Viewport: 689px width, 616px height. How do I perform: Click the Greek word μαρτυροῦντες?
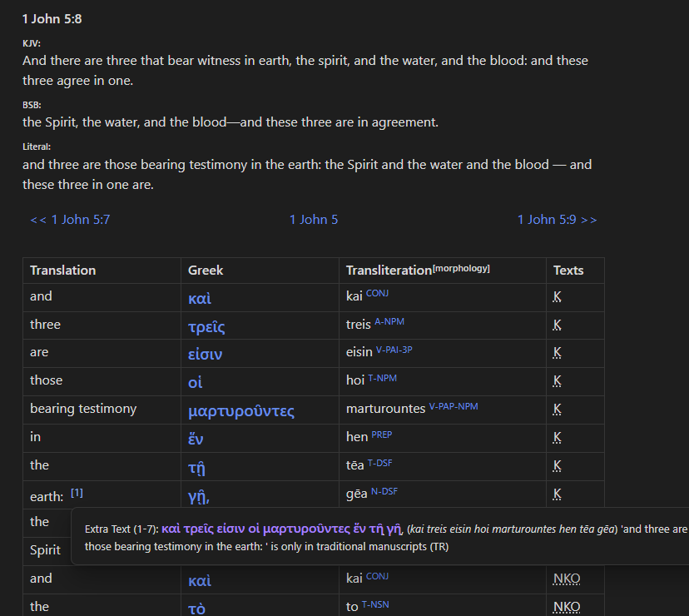point(241,411)
